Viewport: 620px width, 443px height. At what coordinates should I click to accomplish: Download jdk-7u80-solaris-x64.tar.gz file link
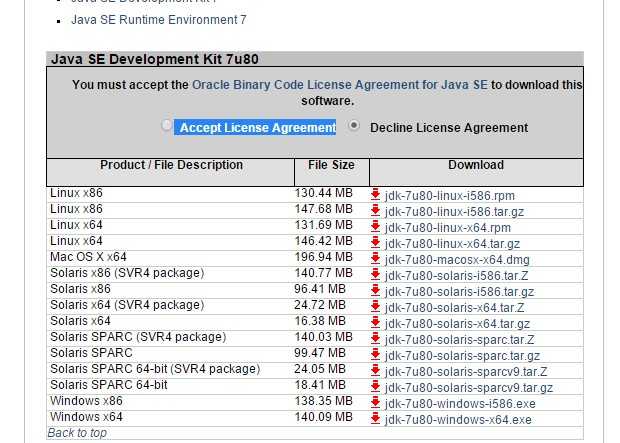pyautogui.click(x=457, y=324)
